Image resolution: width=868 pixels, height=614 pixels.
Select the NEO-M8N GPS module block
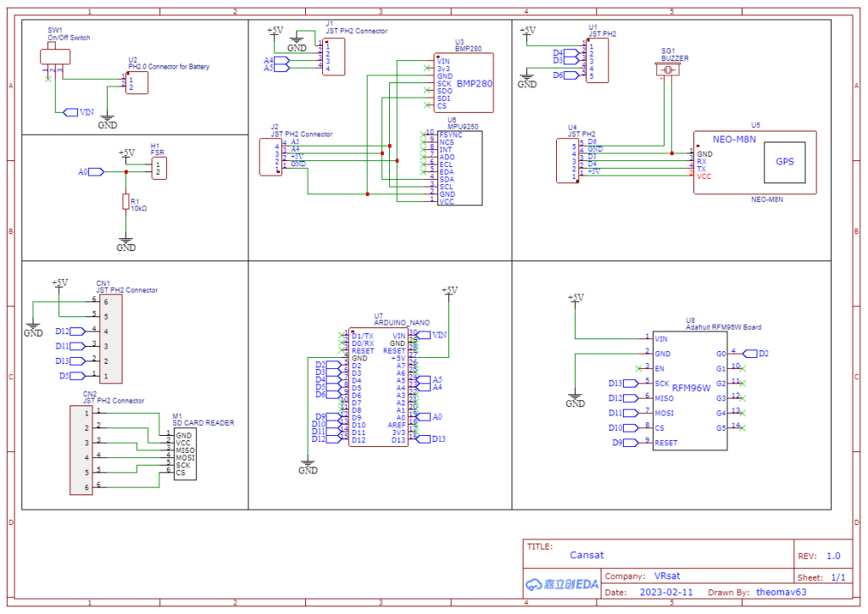point(755,162)
